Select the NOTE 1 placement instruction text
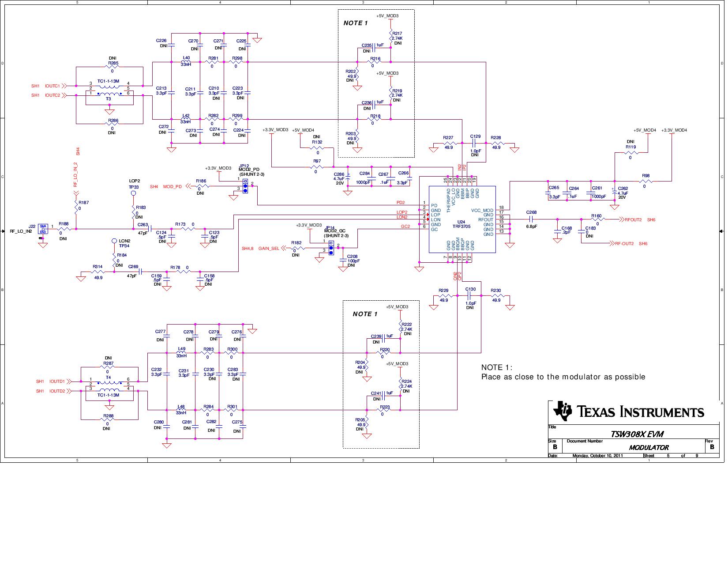728x563 pixels. tap(563, 377)
